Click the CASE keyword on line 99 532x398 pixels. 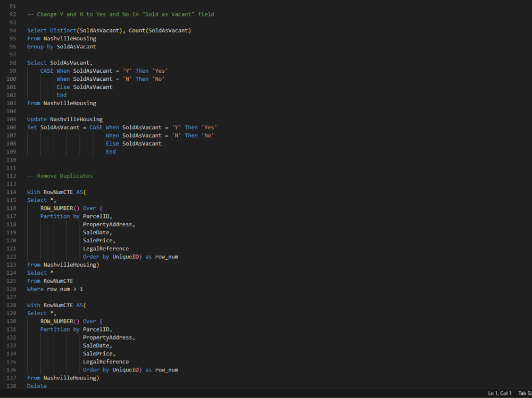47,71
